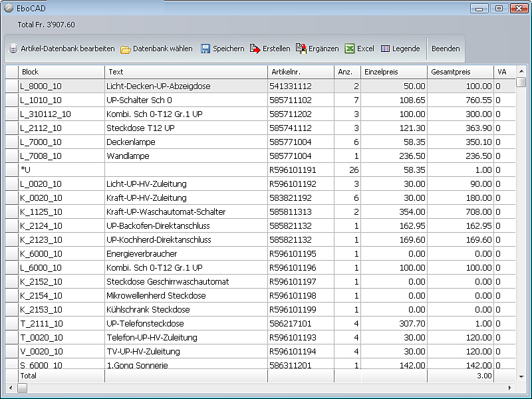Click the Einzelpreis column header
This screenshot has height=399, width=532.
coord(394,72)
